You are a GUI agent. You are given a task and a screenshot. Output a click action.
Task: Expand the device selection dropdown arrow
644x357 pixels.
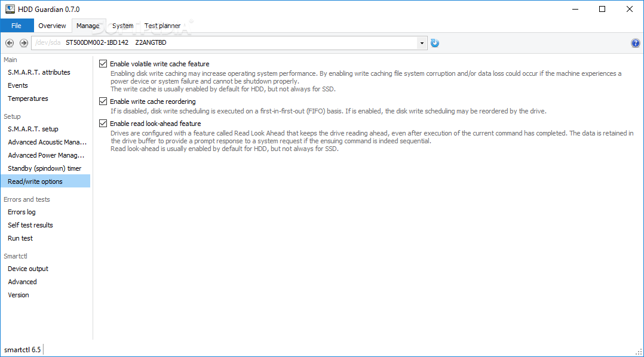pos(422,42)
